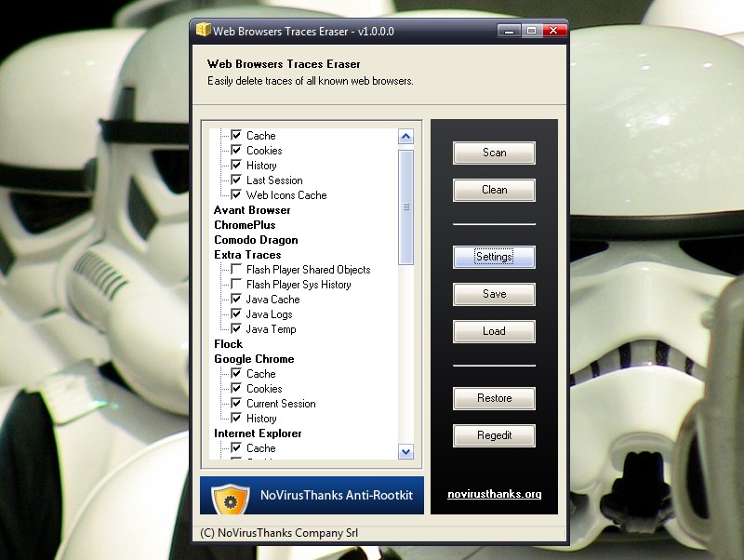The width and height of the screenshot is (744, 560).
Task: Maximize the Web Browsers Traces Eraser window
Action: click(x=531, y=31)
